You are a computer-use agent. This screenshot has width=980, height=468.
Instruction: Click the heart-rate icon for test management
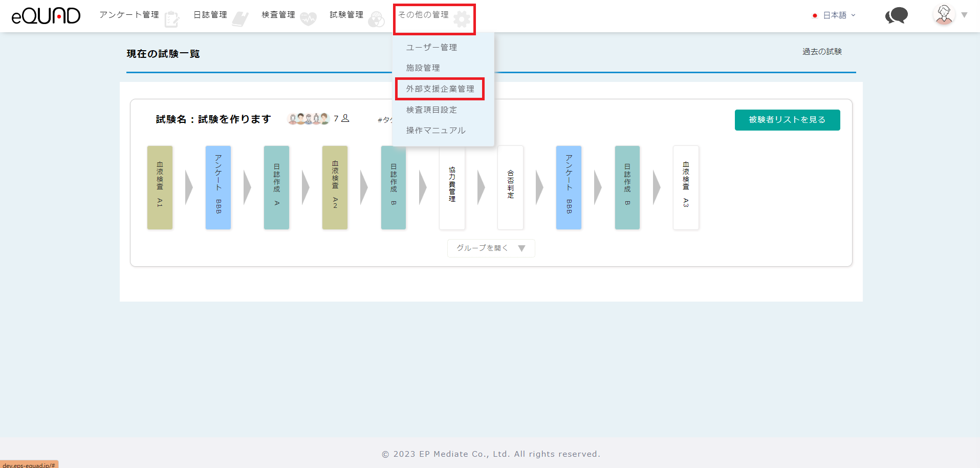click(308, 19)
